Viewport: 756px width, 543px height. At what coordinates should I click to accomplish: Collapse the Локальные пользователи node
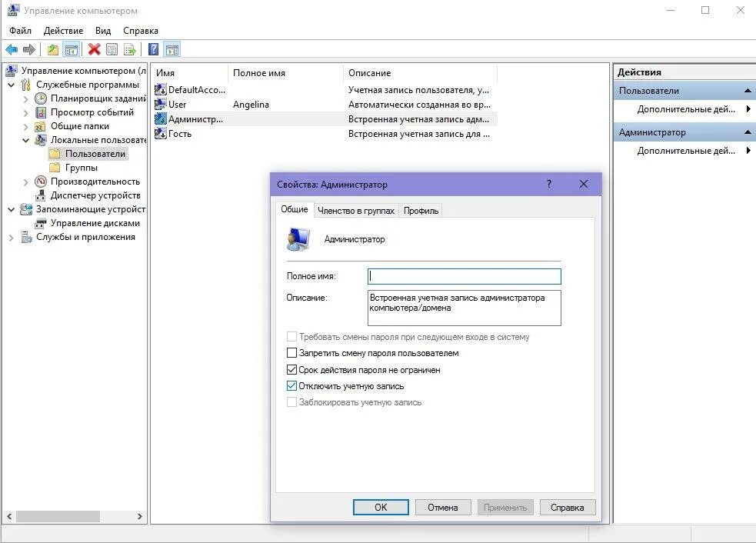[25, 140]
